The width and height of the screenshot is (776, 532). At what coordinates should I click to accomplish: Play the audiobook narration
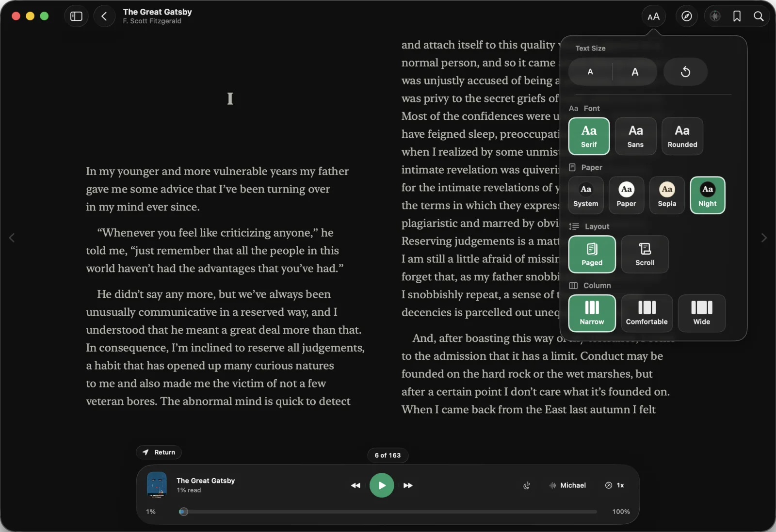[382, 485]
